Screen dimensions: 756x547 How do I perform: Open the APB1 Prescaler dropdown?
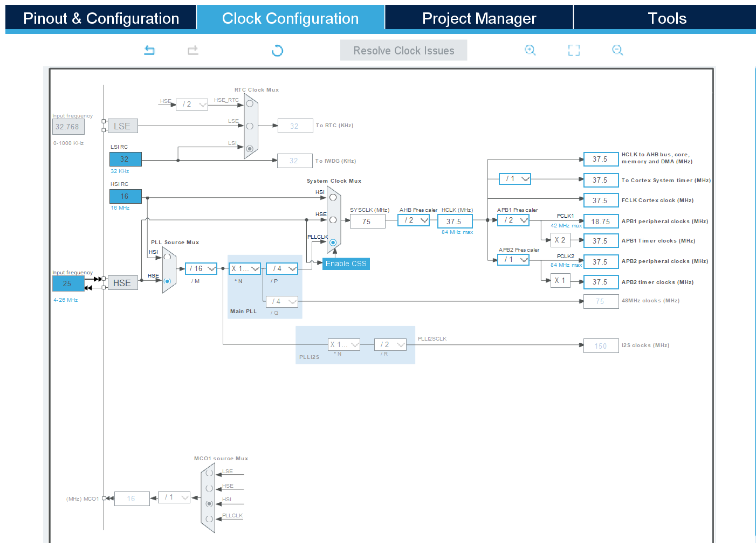coord(513,220)
